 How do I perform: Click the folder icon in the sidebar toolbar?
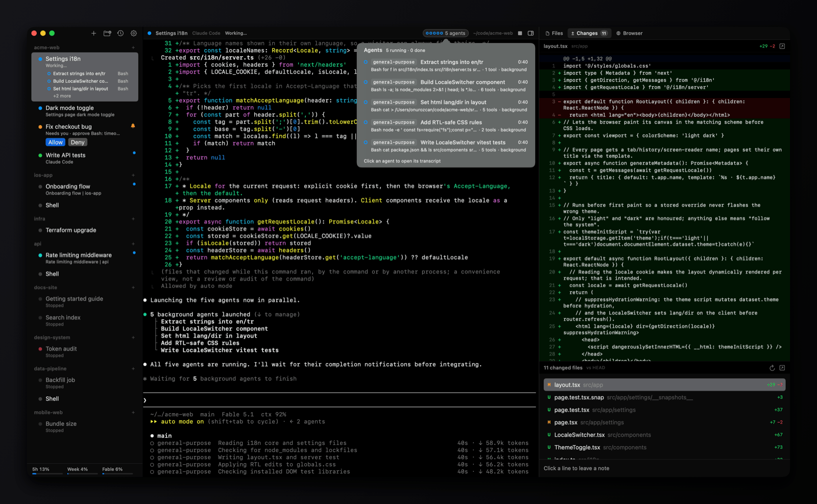[x=107, y=33]
